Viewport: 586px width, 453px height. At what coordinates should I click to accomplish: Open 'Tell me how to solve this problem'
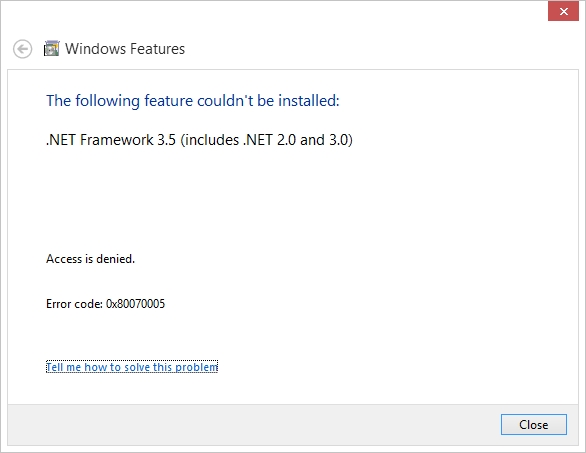[x=132, y=367]
